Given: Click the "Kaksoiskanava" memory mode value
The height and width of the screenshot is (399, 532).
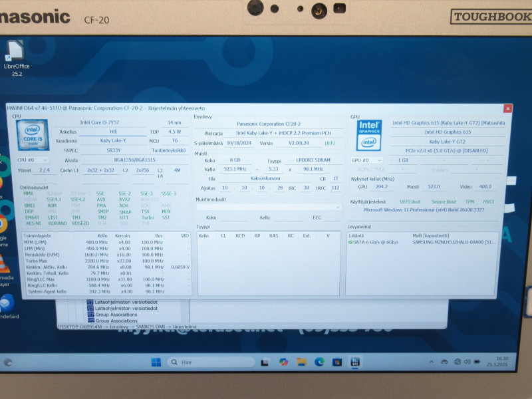Looking at the screenshot, I should click(x=265, y=178).
